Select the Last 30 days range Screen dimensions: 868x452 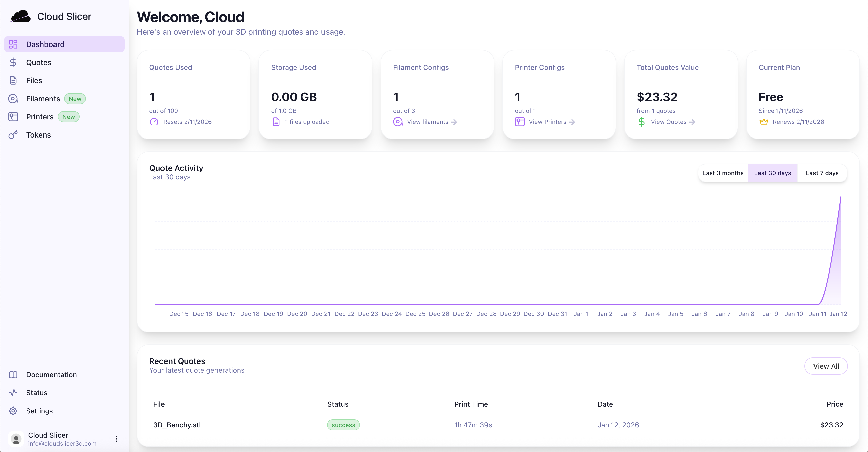tap(772, 173)
